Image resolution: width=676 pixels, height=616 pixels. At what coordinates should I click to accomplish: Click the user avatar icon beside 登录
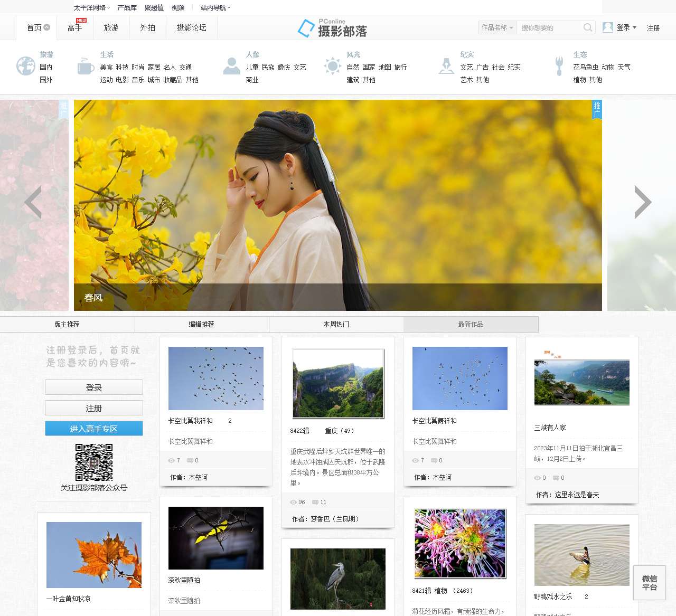click(x=608, y=27)
